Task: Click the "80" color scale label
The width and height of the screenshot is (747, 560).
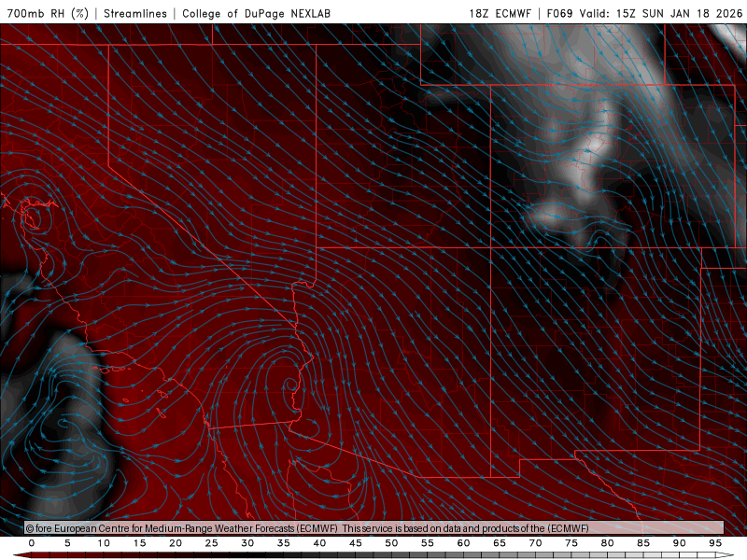Action: pos(607,543)
